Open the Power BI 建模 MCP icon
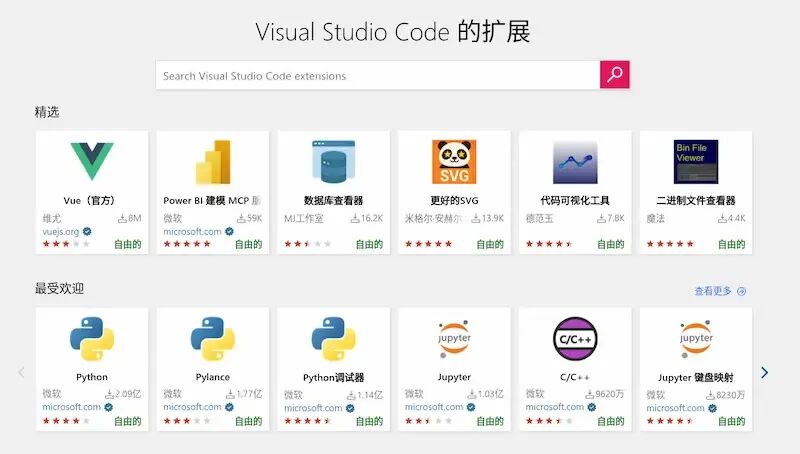 213,162
